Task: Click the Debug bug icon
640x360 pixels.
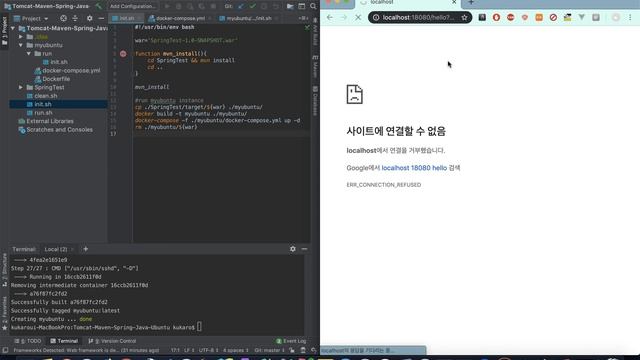Action: pos(179,6)
